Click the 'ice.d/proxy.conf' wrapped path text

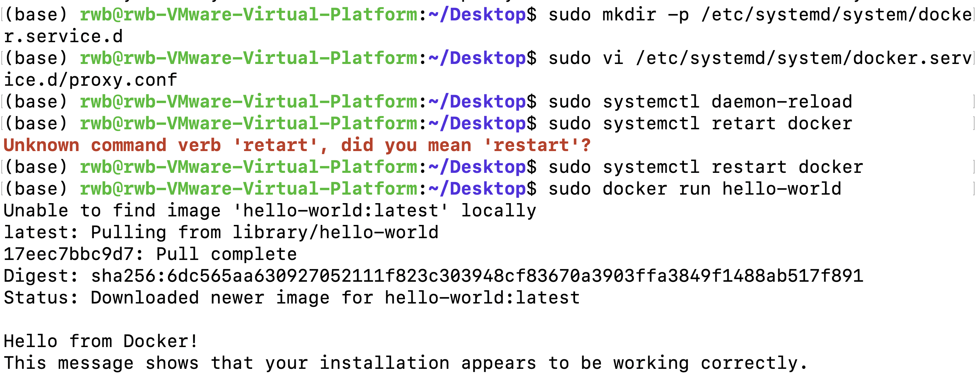tap(91, 80)
